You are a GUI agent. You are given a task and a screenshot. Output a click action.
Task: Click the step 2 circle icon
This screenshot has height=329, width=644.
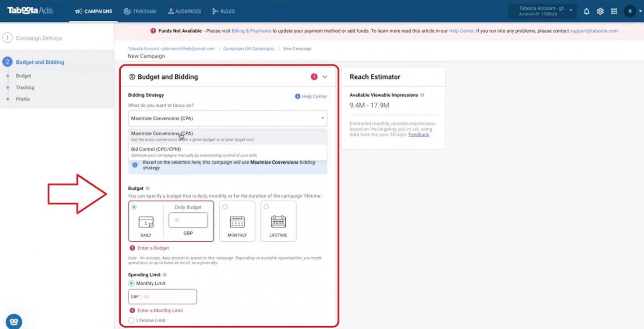point(7,62)
